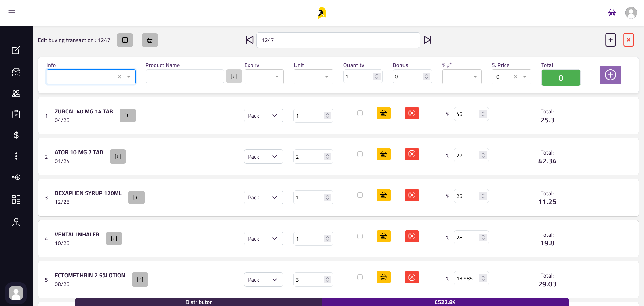Go to previous transaction
The height and width of the screenshot is (306, 644).
tap(250, 40)
